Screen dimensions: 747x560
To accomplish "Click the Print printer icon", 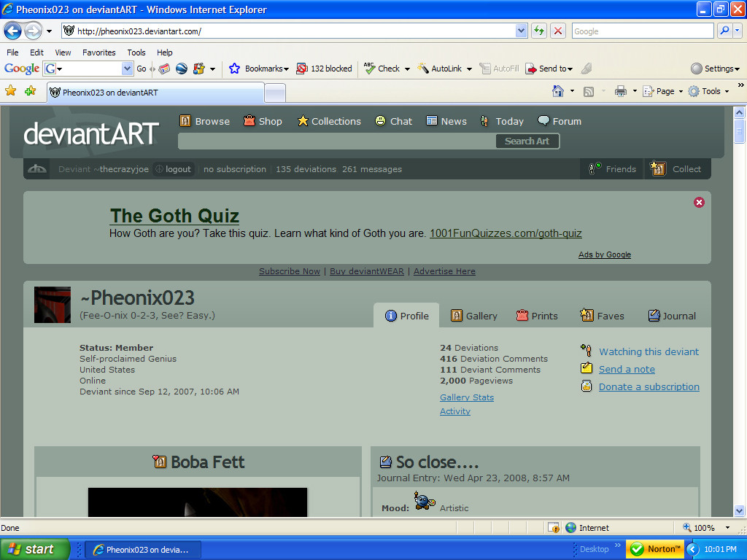I will point(620,91).
